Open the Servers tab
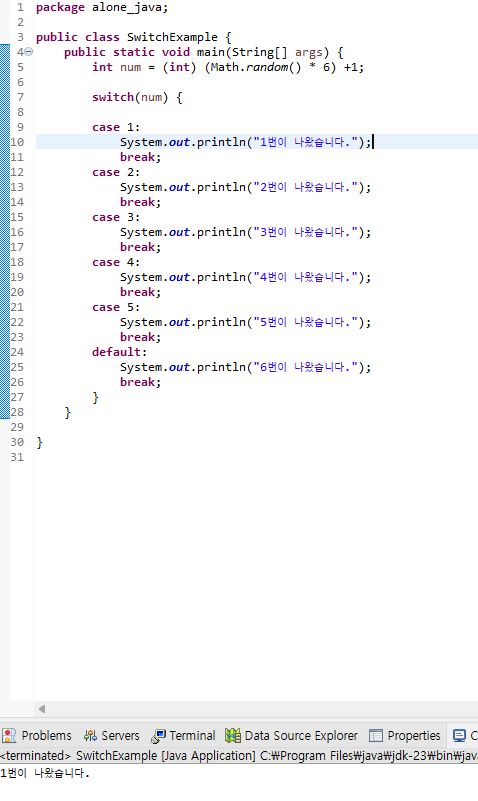The height and width of the screenshot is (801, 478). pyautogui.click(x=112, y=736)
